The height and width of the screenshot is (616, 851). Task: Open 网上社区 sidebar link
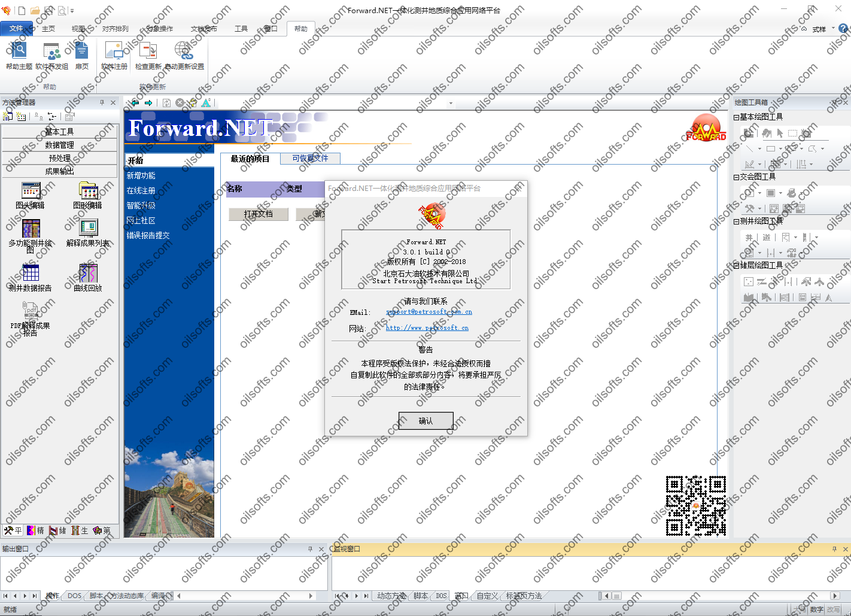click(x=141, y=220)
